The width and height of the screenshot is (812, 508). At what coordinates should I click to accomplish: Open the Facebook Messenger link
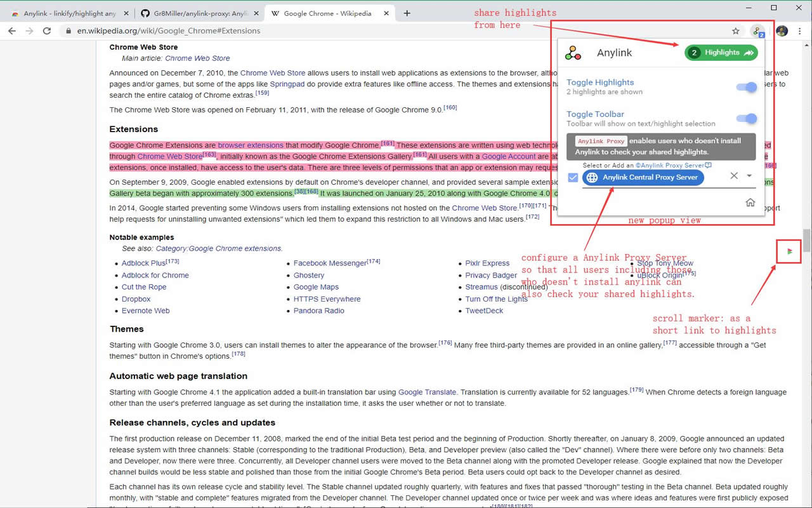point(330,263)
